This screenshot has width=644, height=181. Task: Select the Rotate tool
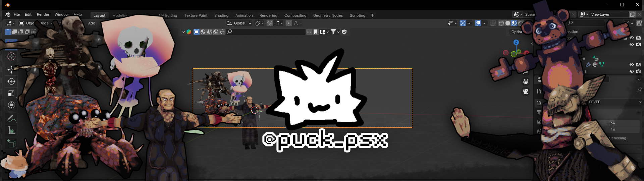point(11,81)
